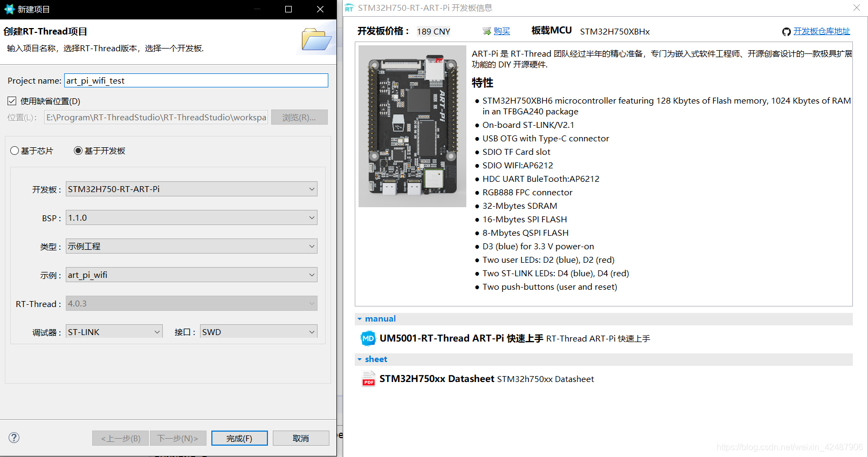Click the 16-Mbytes SPI FLASH line
The height and width of the screenshot is (457, 868).
[x=525, y=219]
